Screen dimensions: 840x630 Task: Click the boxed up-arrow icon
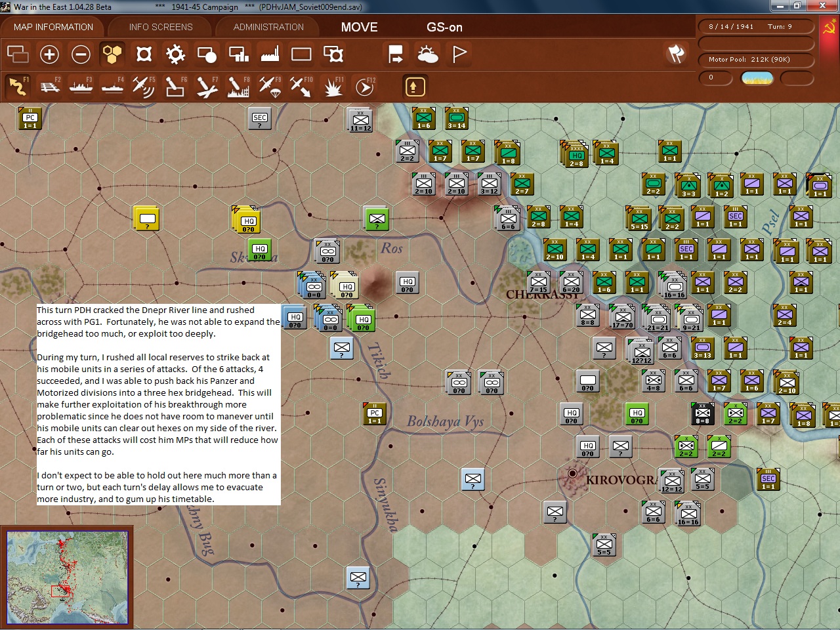coord(413,87)
